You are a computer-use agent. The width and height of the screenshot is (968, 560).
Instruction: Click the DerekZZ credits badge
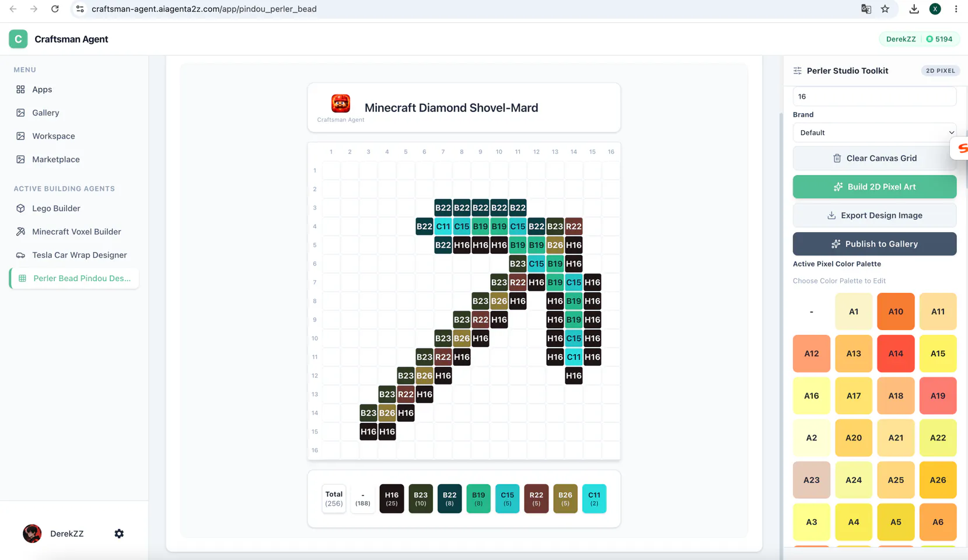point(919,39)
